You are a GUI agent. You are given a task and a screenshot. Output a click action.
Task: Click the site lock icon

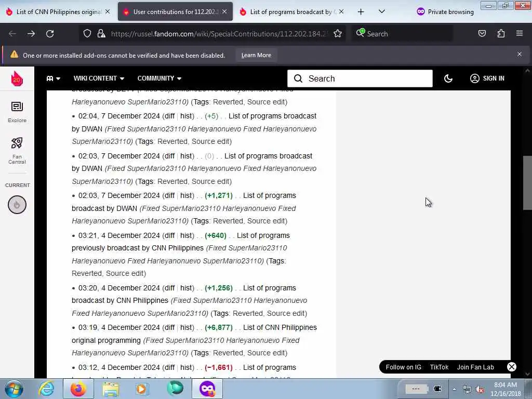pyautogui.click(x=101, y=34)
